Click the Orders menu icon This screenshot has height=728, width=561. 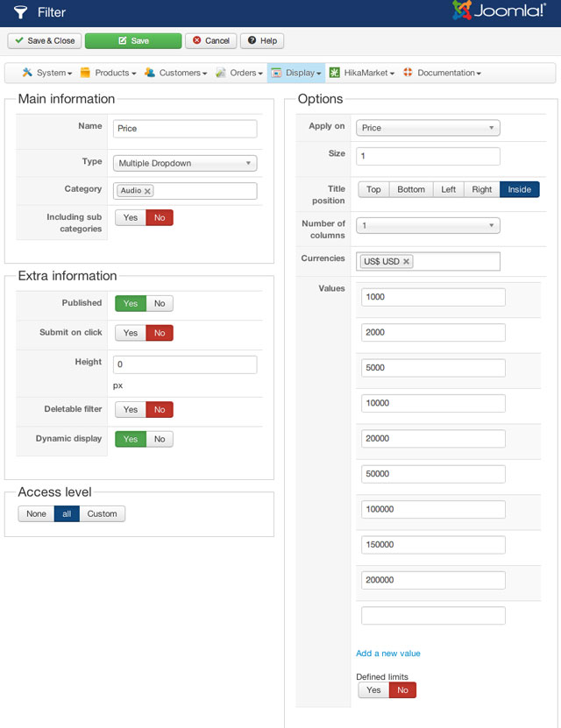[x=221, y=73]
